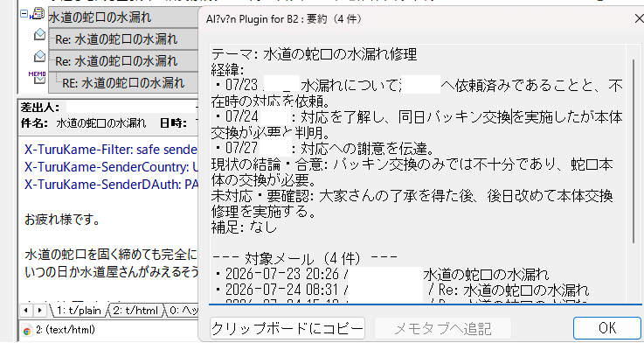This screenshot has width=644, height=343.
Task: Click the X-TuruKame-SenderCountry header line
Action: [112, 167]
